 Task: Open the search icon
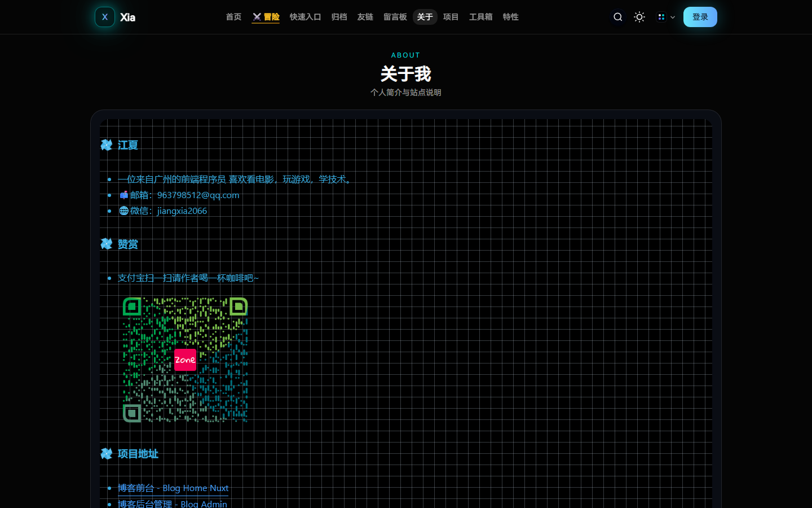pyautogui.click(x=618, y=17)
